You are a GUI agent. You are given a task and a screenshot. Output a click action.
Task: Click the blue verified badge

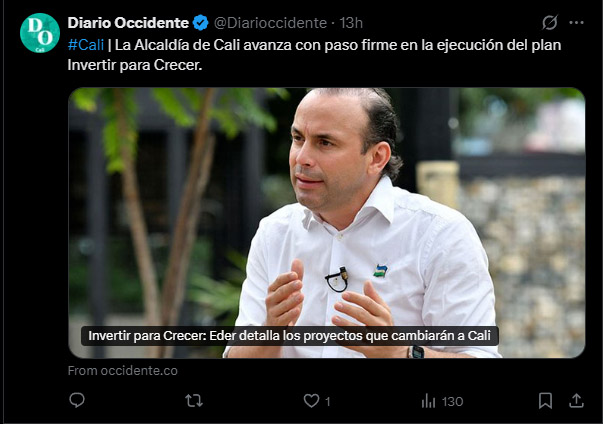pyautogui.click(x=200, y=23)
